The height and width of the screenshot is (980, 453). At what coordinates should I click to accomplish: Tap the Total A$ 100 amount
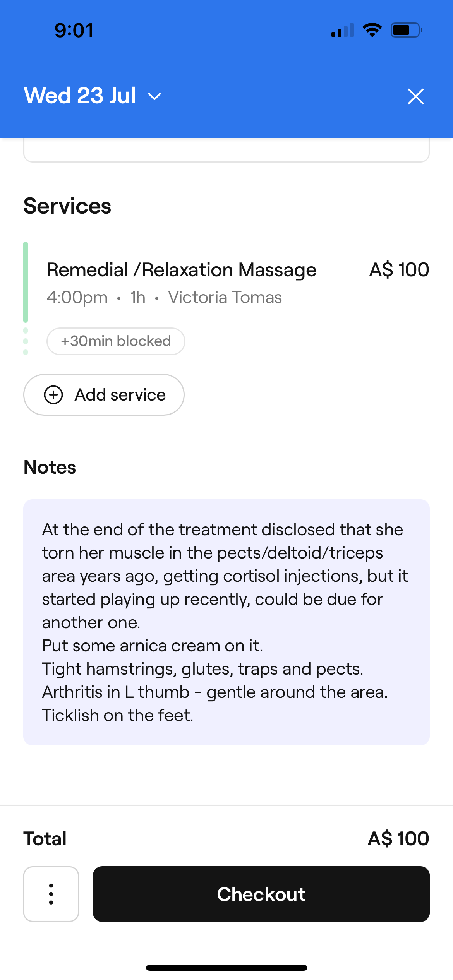(x=398, y=839)
